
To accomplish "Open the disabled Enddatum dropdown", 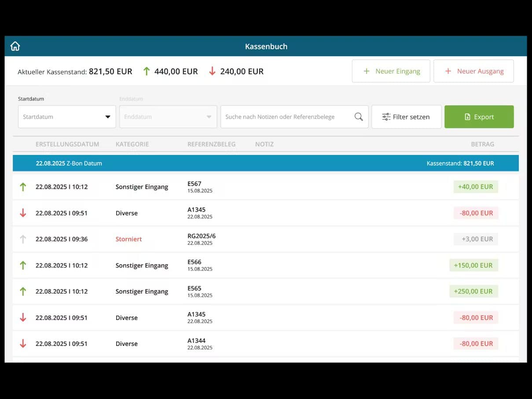I will pos(168,117).
